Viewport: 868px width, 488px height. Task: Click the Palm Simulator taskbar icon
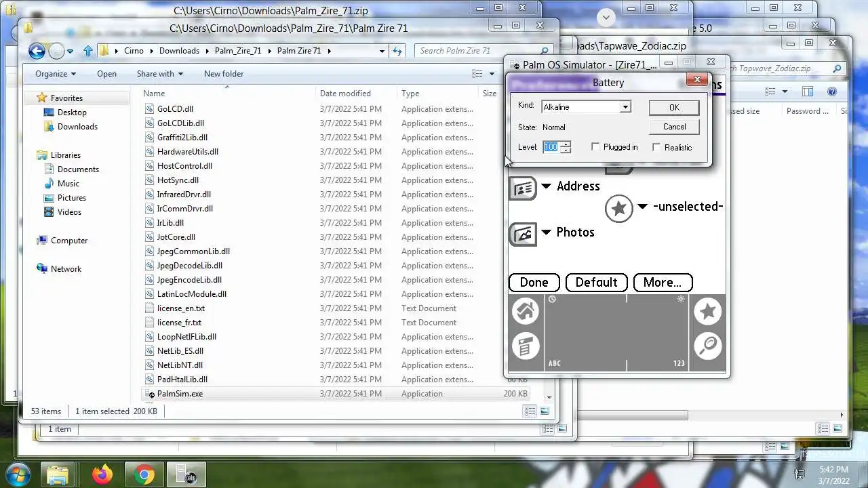click(186, 474)
